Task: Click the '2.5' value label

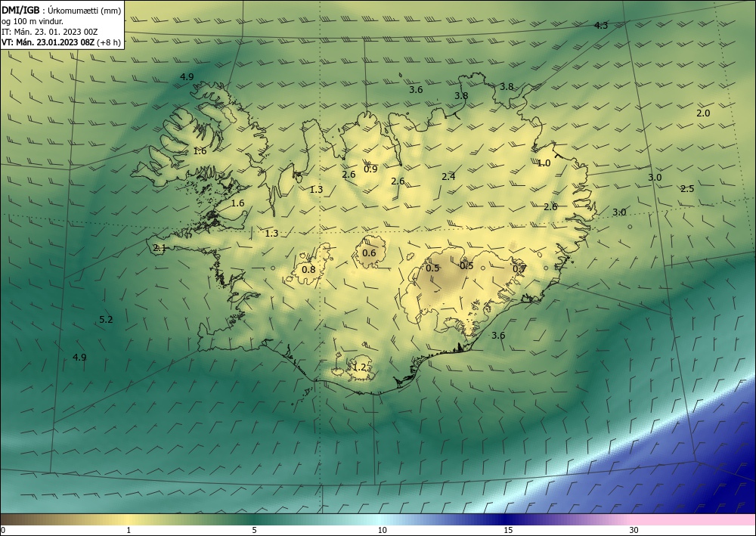Action: point(687,189)
